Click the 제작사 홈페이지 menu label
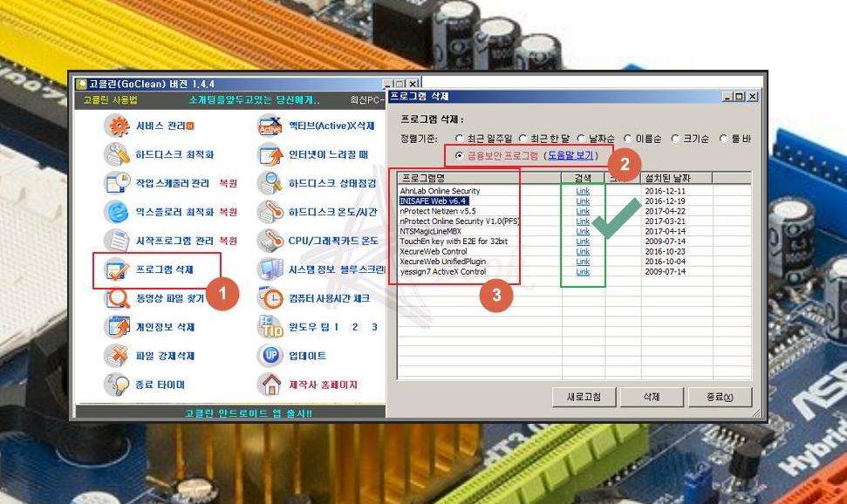 click(x=323, y=385)
